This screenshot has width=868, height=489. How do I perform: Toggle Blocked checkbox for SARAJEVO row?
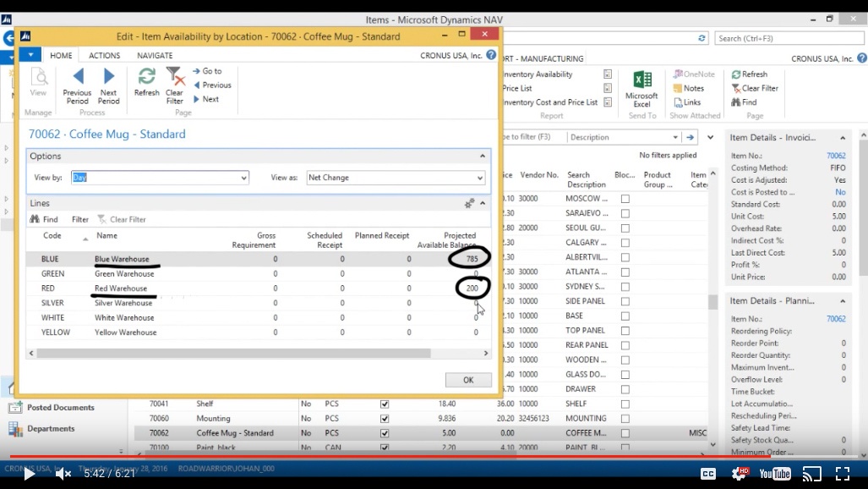pyautogui.click(x=625, y=213)
